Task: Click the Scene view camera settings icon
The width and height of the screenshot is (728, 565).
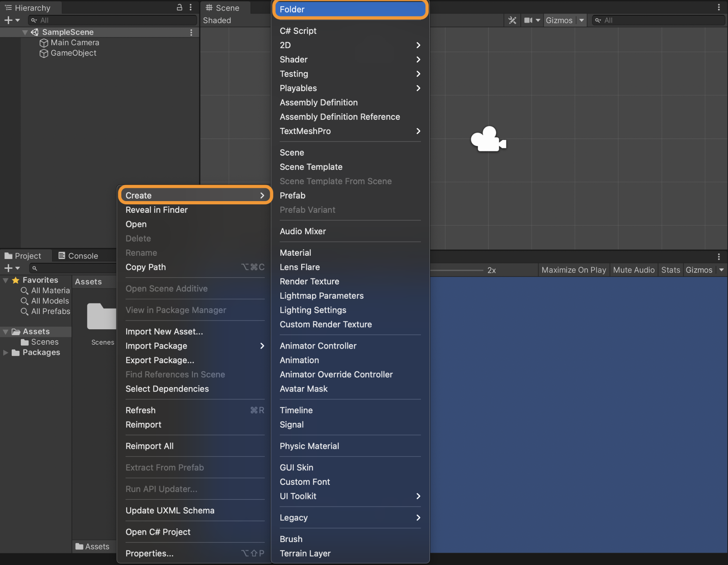Action: tap(528, 20)
